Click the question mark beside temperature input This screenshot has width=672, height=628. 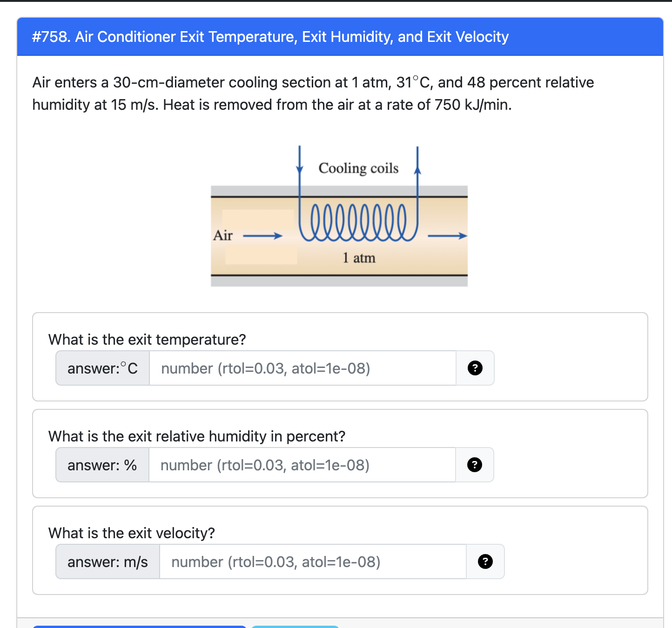pyautogui.click(x=475, y=368)
